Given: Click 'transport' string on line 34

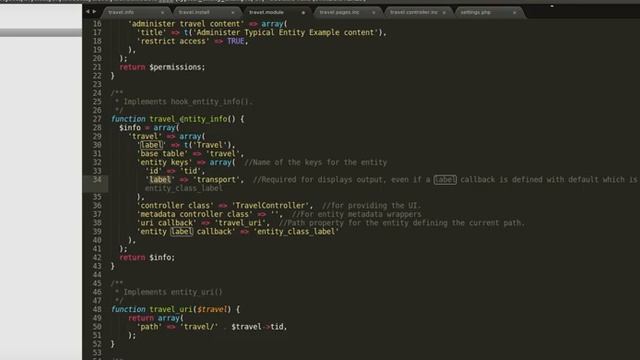Looking at the screenshot, I should pyautogui.click(x=216, y=180).
